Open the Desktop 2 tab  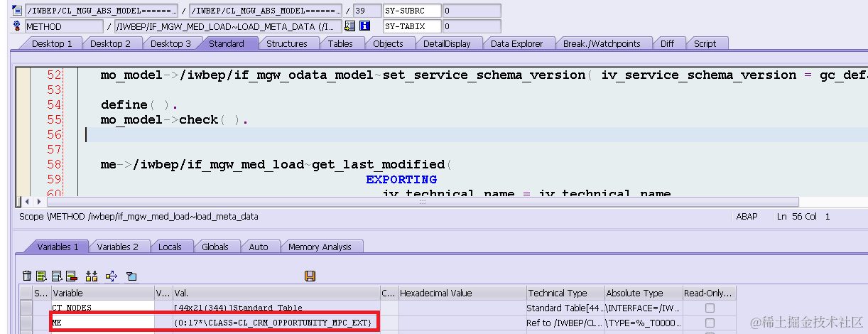click(x=111, y=43)
